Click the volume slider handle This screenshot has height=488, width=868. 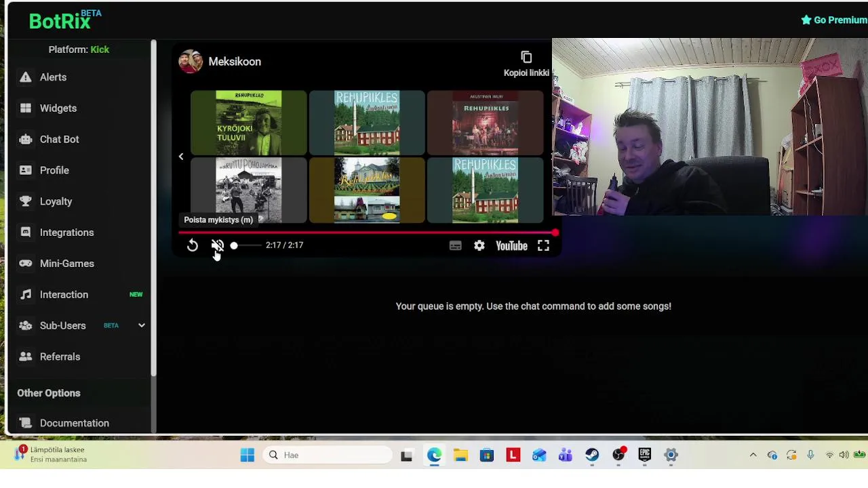pyautogui.click(x=234, y=246)
